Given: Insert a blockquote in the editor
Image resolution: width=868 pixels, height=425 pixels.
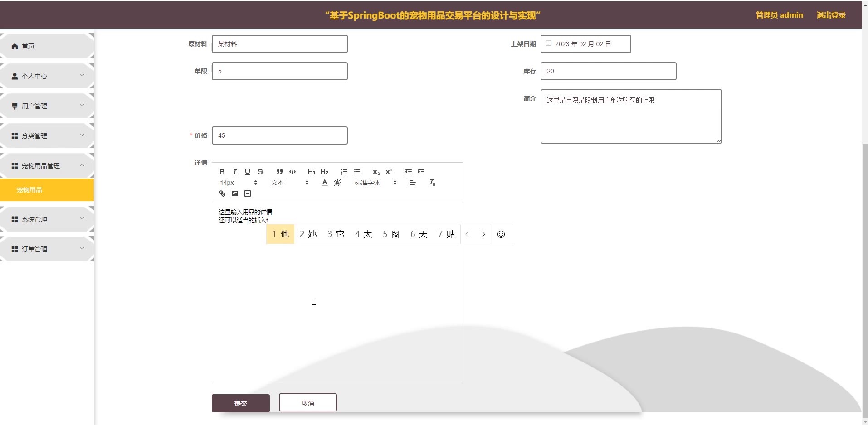Looking at the screenshot, I should 280,172.
